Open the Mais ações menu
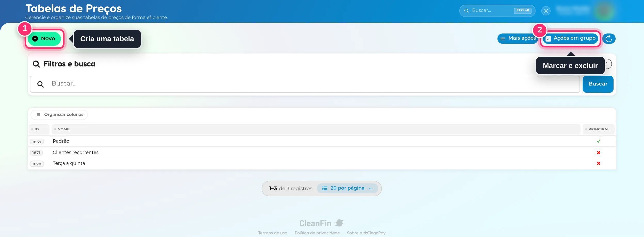Image resolution: width=644 pixels, height=237 pixels. click(518, 38)
